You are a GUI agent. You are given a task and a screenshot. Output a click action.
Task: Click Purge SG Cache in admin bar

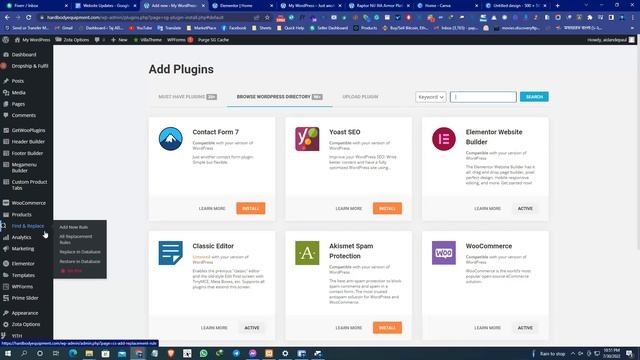tap(213, 40)
